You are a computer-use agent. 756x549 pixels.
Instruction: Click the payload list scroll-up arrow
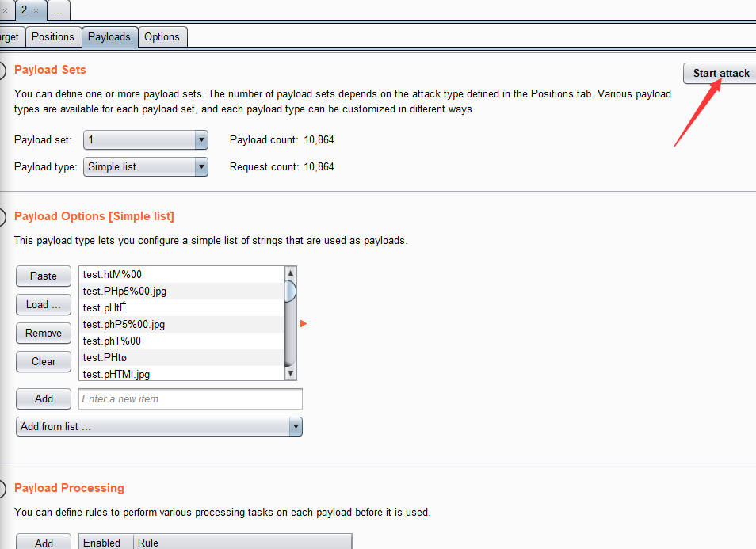tap(291, 273)
